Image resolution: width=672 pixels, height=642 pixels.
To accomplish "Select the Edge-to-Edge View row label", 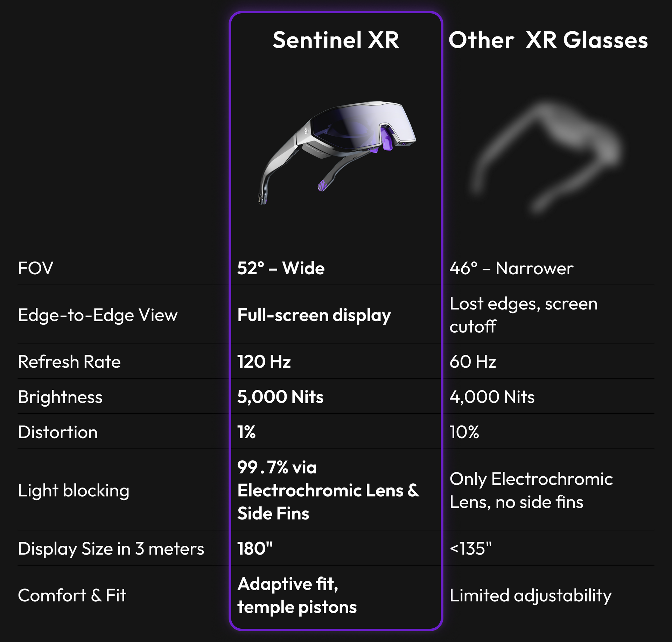I will (98, 315).
